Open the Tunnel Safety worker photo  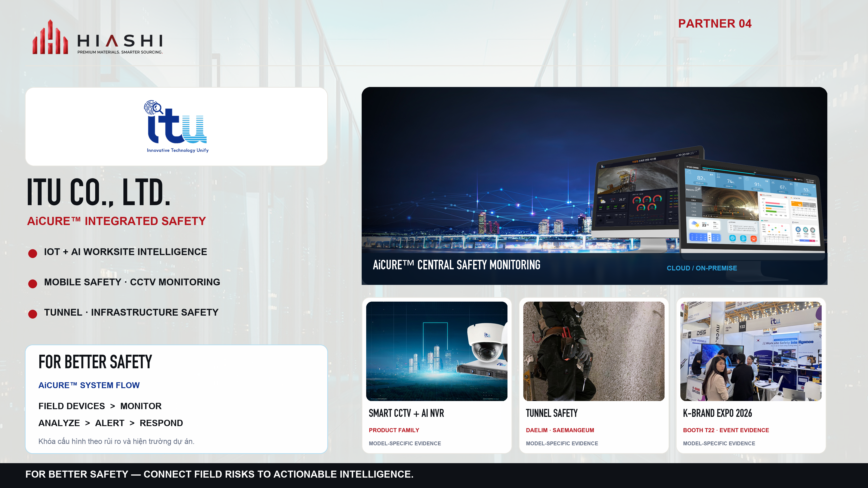pos(594,351)
